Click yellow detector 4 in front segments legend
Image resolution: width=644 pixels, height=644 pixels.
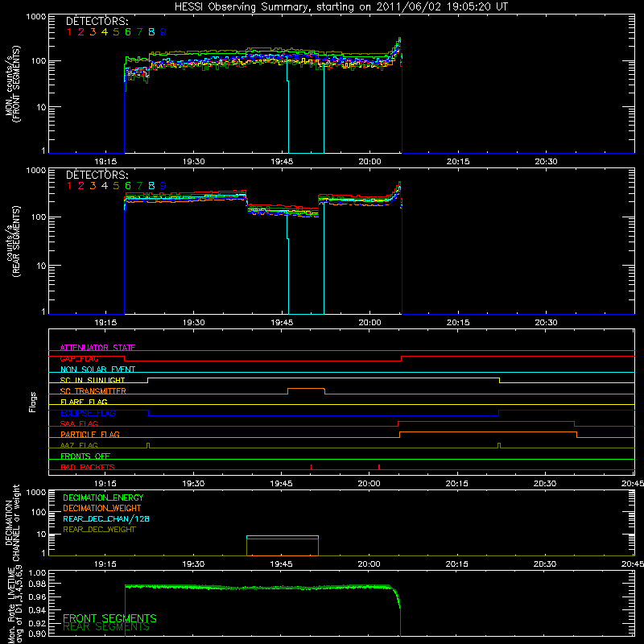(105, 32)
